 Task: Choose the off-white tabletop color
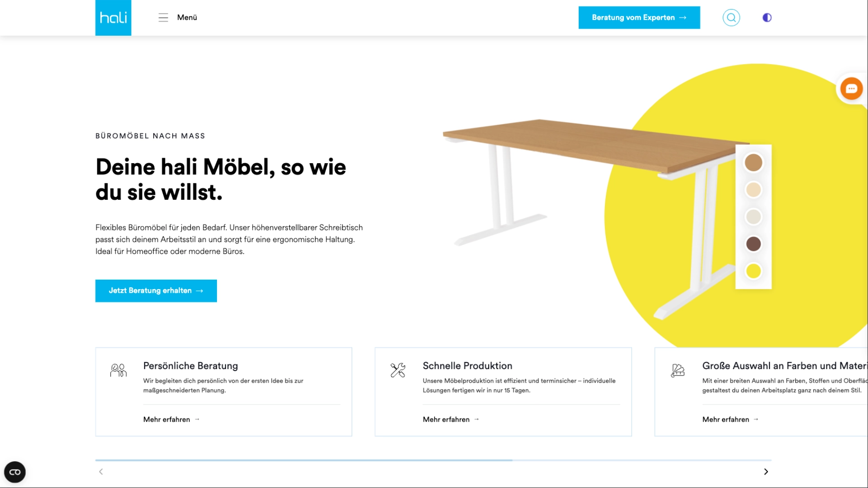(753, 217)
